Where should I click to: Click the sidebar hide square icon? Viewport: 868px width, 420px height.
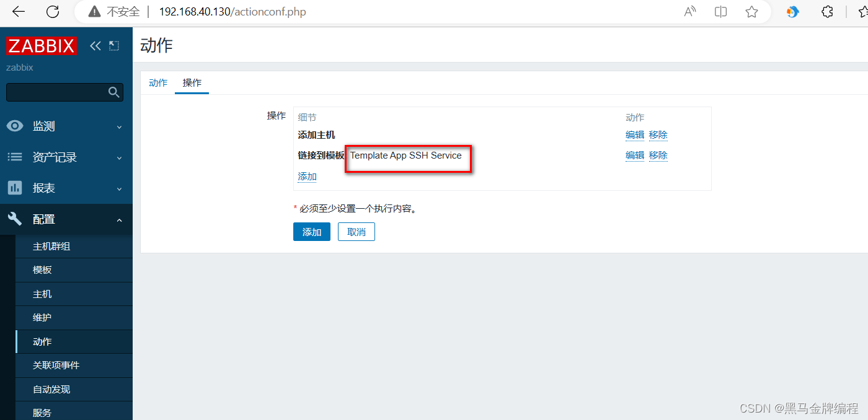(113, 45)
